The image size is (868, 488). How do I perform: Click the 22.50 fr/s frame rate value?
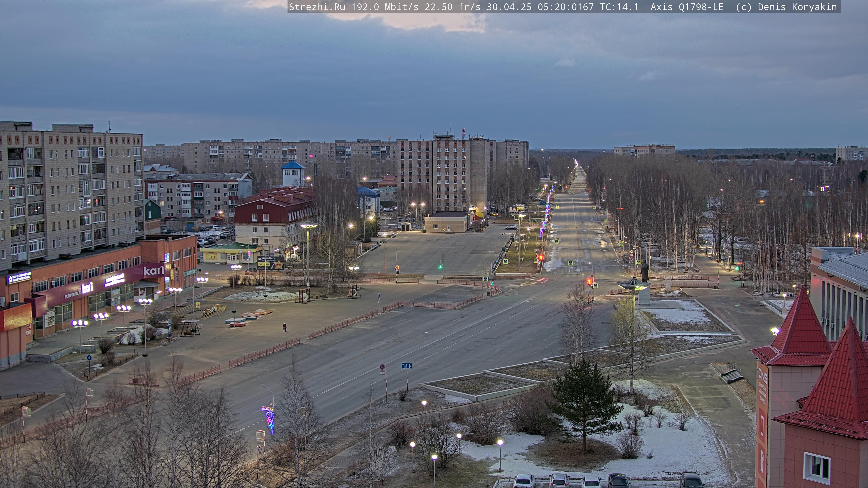pyautogui.click(x=453, y=7)
